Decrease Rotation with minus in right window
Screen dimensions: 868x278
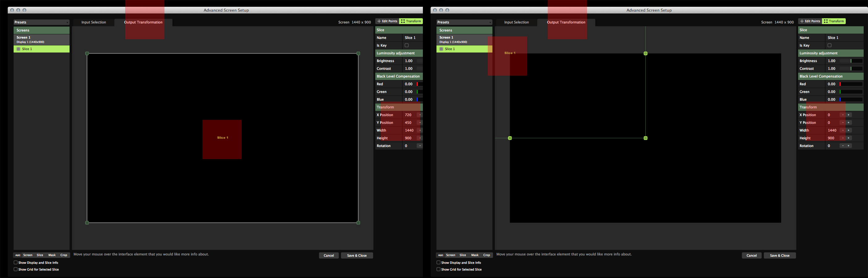(843, 146)
